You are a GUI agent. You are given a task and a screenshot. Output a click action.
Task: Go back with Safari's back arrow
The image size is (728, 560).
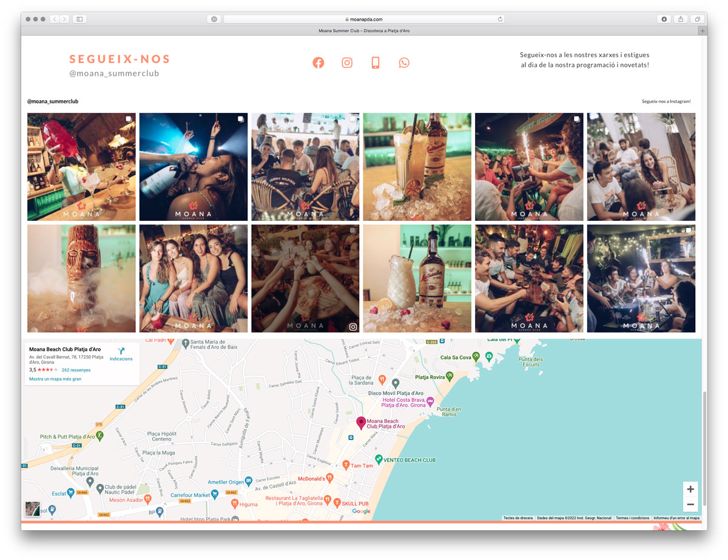55,19
